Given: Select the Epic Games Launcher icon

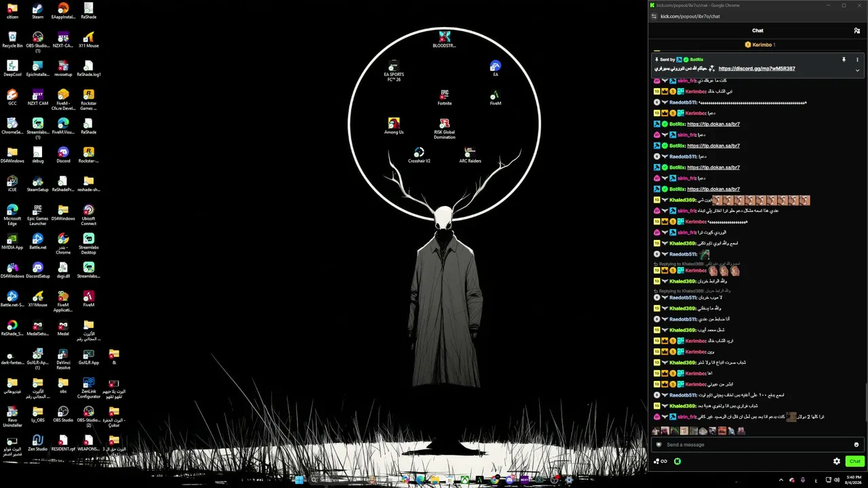Looking at the screenshot, I should click(37, 215).
